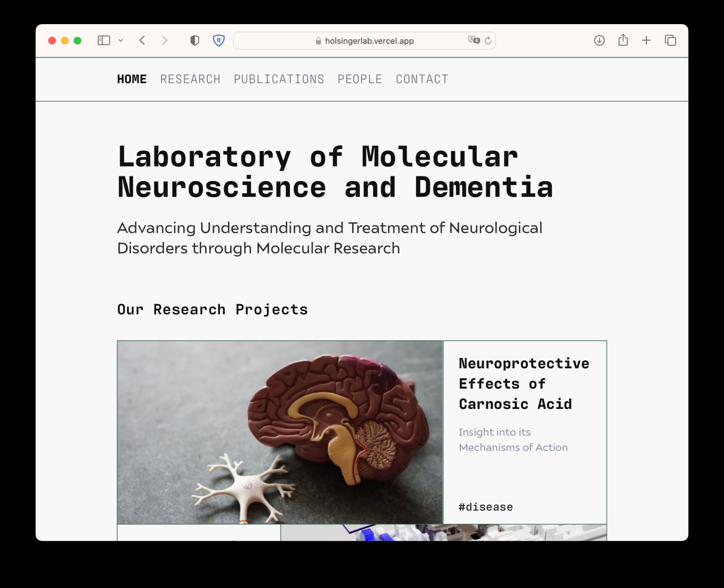The width and height of the screenshot is (724, 588).
Task: Click the brain model project thumbnail
Action: 280,432
